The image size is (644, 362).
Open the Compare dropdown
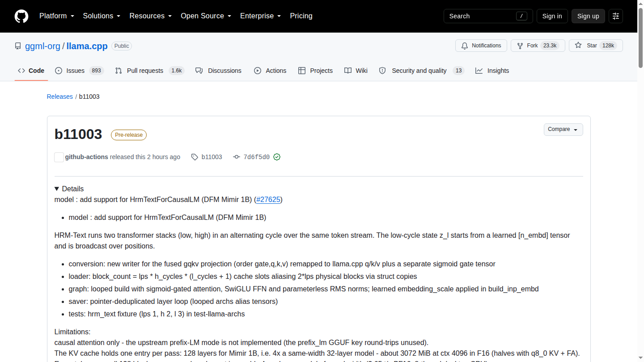click(563, 130)
